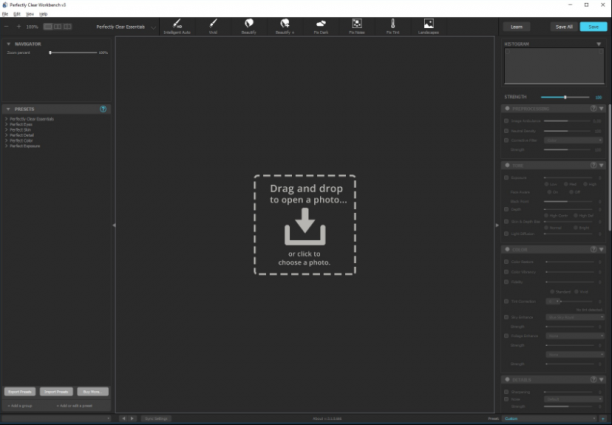Click the blue Save button
This screenshot has height=425, width=612.
593,27
